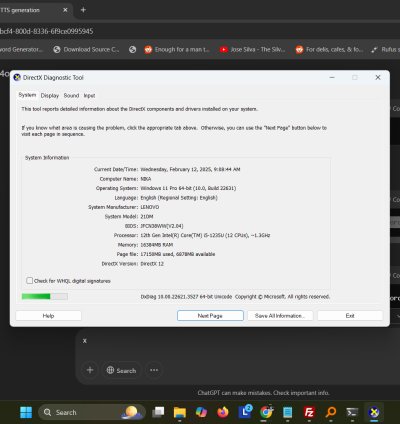Go to Next Page in DxDiag
Viewport: 400px width, 424px height.
tap(210, 316)
